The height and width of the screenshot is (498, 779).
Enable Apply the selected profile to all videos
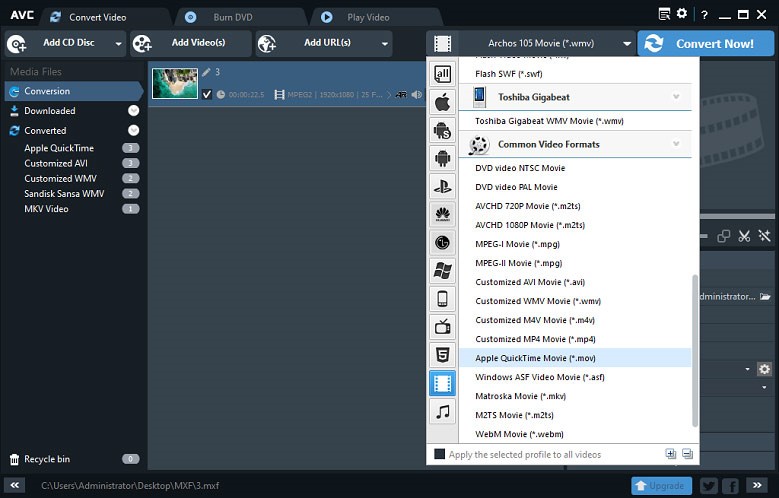[x=440, y=454]
